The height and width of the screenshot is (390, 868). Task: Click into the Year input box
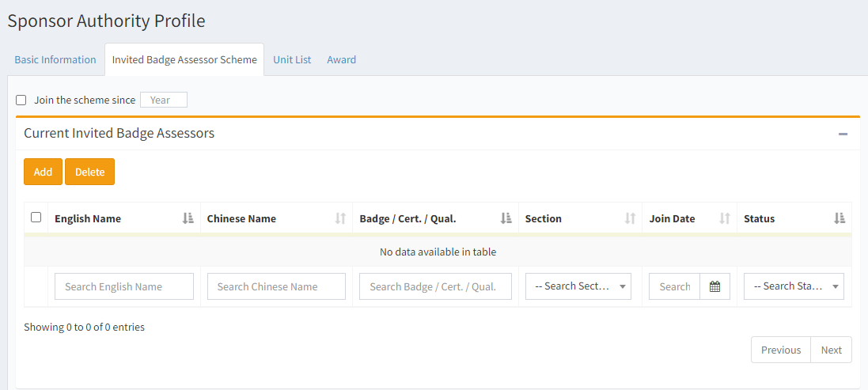[x=163, y=100]
